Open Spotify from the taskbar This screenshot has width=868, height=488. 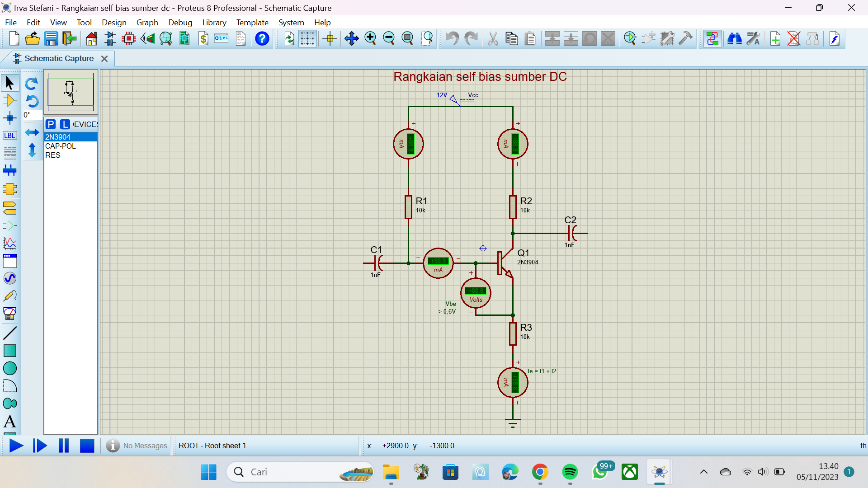[570, 472]
